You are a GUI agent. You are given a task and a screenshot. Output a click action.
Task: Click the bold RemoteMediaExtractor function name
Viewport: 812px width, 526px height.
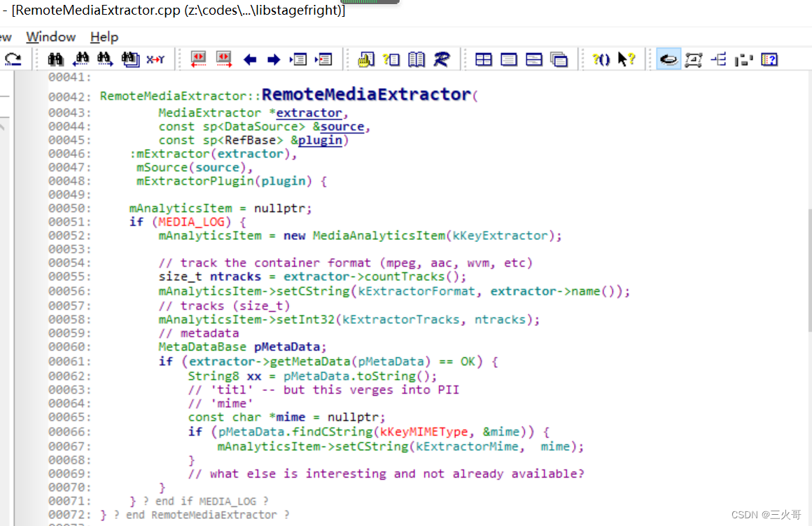[366, 94]
